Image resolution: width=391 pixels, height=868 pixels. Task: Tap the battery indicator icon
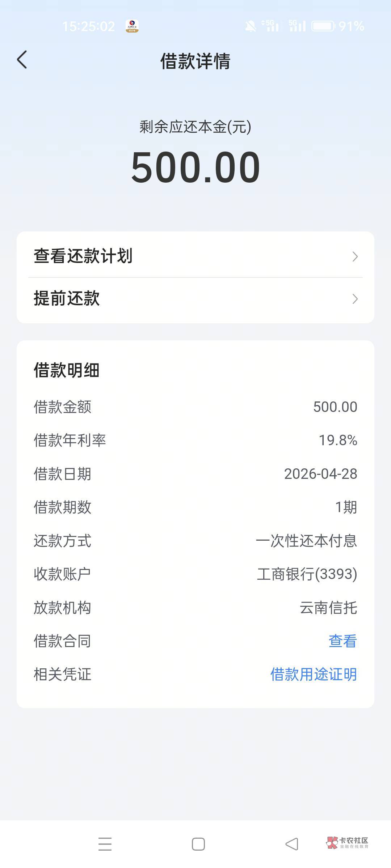click(x=323, y=26)
